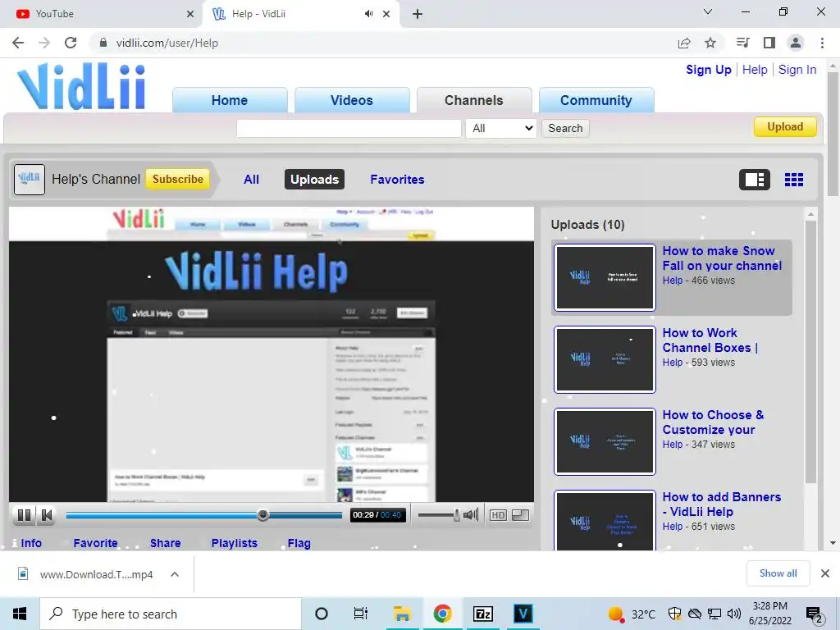Switch to the list layout view icon
The image size is (840, 630).
(x=755, y=180)
